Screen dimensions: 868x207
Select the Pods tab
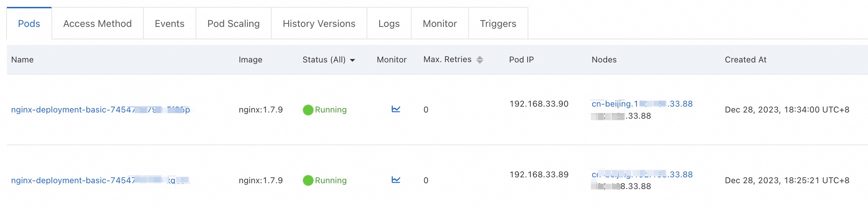(29, 23)
